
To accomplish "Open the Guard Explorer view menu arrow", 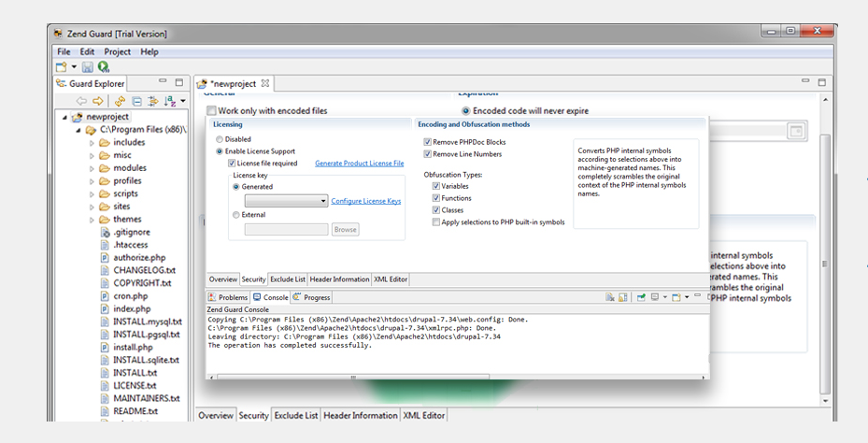I will click(183, 101).
